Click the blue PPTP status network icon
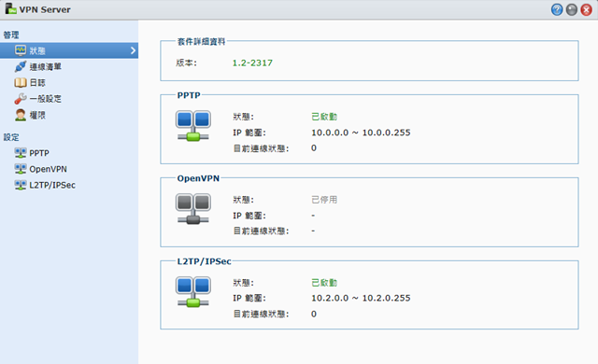Screen dimensions: 598x364 click(193, 126)
